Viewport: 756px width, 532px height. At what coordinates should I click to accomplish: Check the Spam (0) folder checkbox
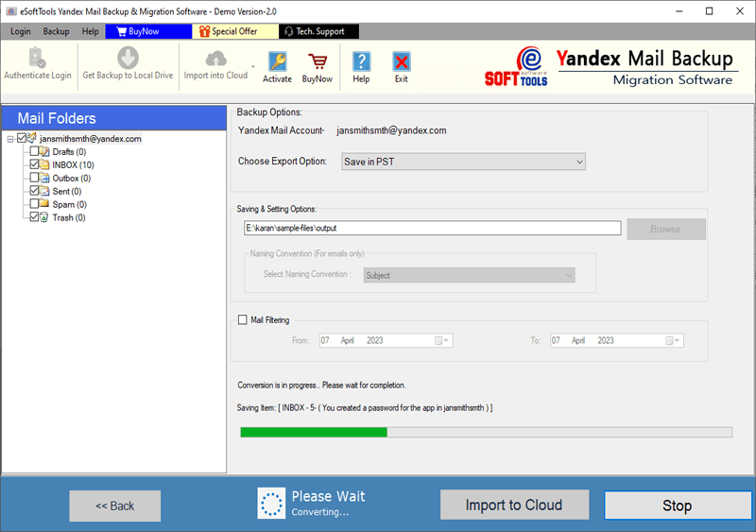pos(34,203)
